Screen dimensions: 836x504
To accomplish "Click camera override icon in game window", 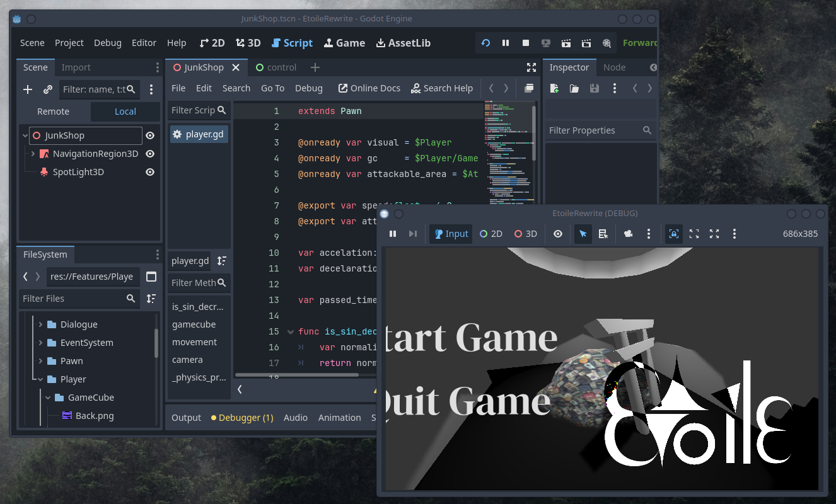I will pyautogui.click(x=629, y=234).
